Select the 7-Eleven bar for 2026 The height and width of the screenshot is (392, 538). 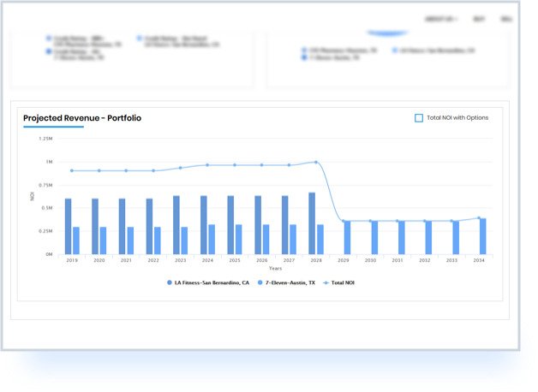(266, 239)
